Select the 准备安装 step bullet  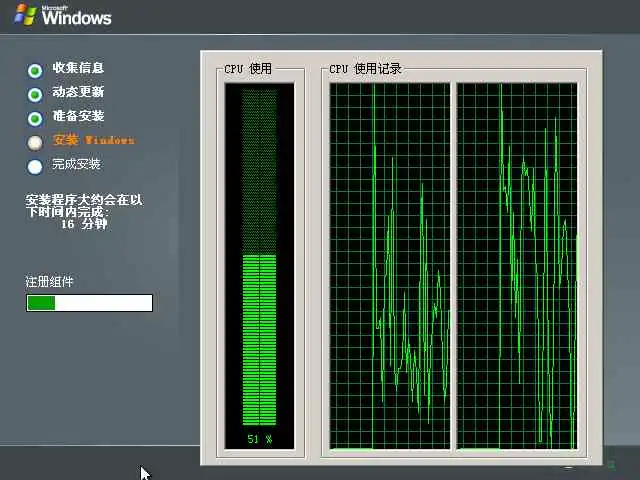[35, 119]
